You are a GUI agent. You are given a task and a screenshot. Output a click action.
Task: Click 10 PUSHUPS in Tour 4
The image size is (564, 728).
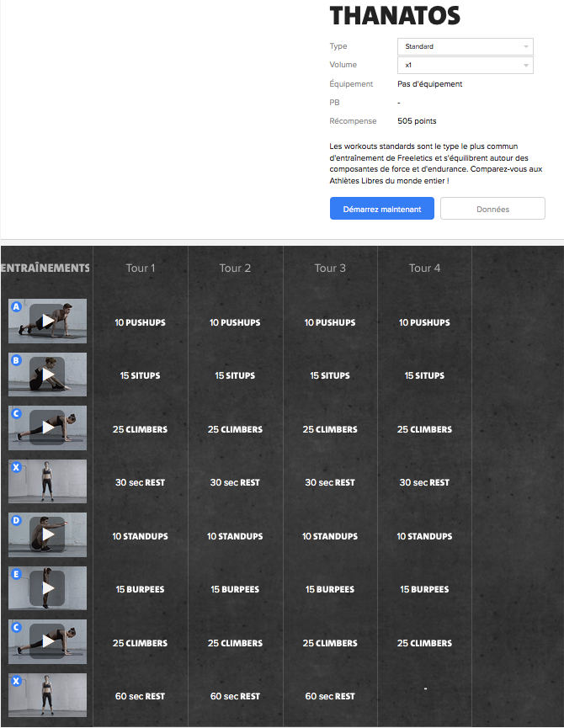click(425, 322)
